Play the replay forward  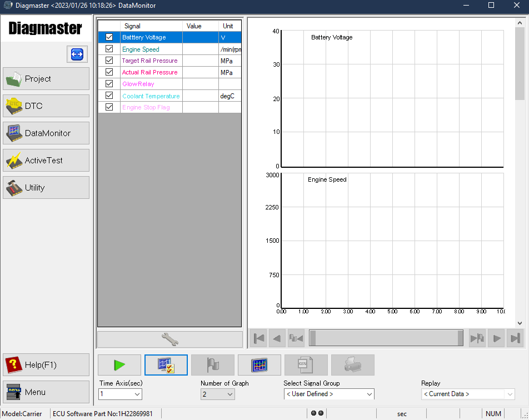496,338
